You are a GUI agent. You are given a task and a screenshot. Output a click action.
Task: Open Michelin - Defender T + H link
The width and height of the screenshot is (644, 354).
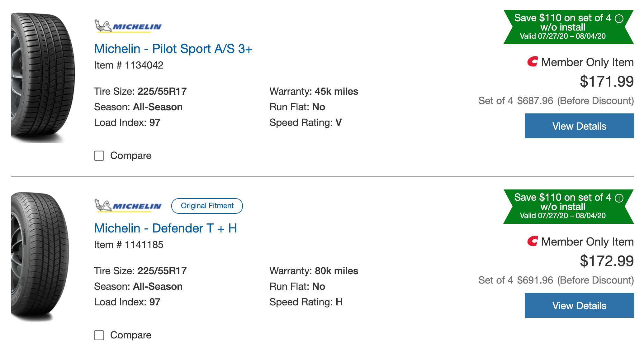tap(165, 228)
